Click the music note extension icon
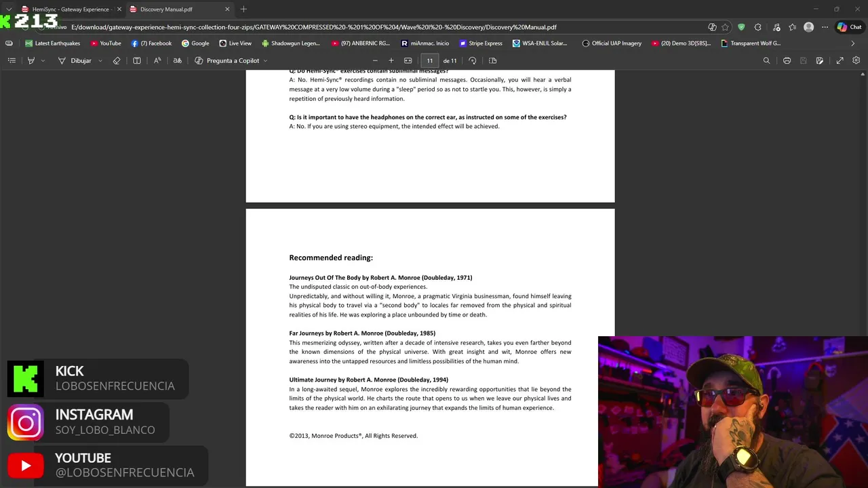 pyautogui.click(x=775, y=27)
